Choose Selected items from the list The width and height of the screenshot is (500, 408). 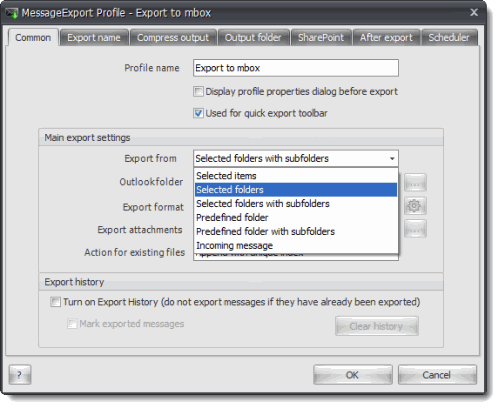pos(296,176)
